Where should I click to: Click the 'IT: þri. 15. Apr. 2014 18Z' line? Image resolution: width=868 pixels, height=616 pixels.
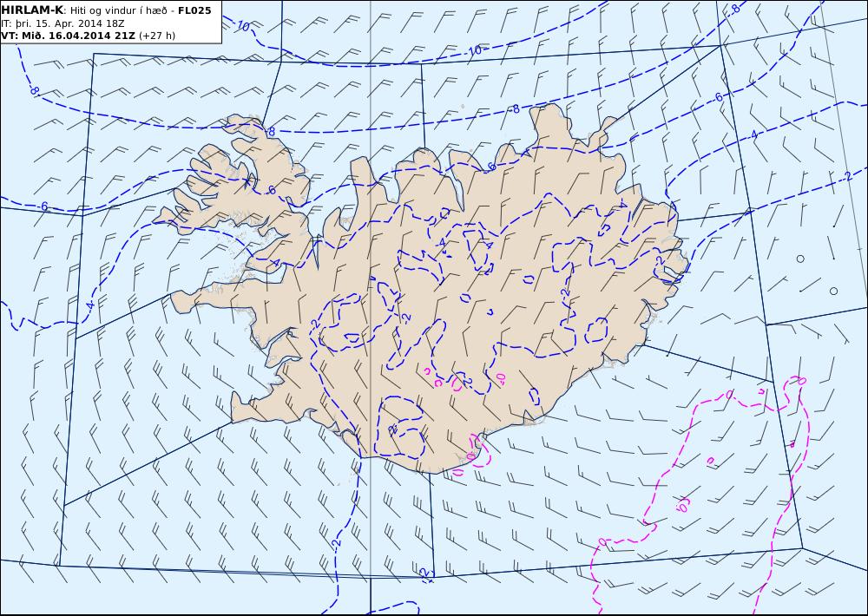pyautogui.click(x=62, y=23)
